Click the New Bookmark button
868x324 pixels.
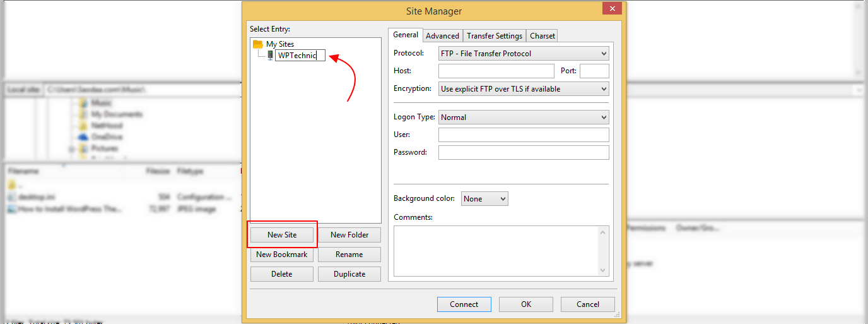282,255
